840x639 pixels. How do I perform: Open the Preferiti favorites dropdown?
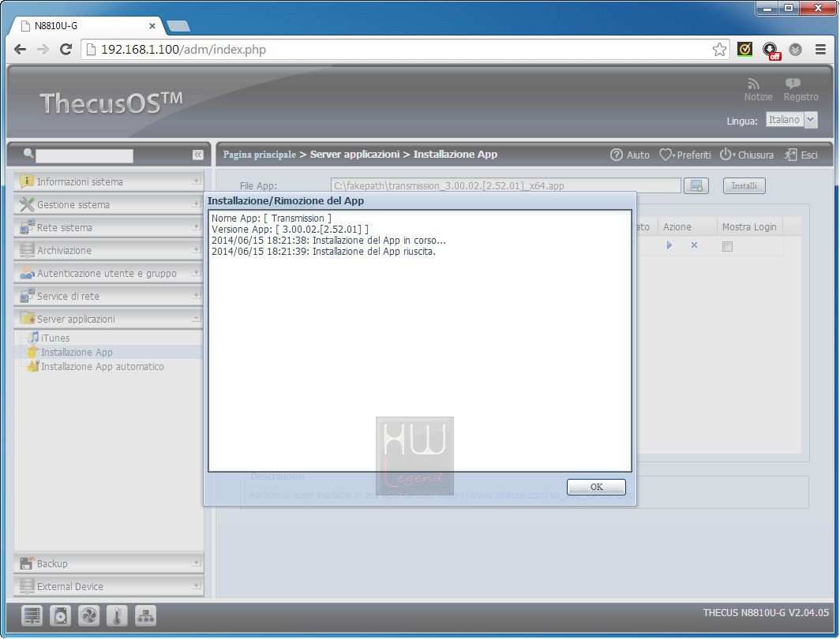684,155
